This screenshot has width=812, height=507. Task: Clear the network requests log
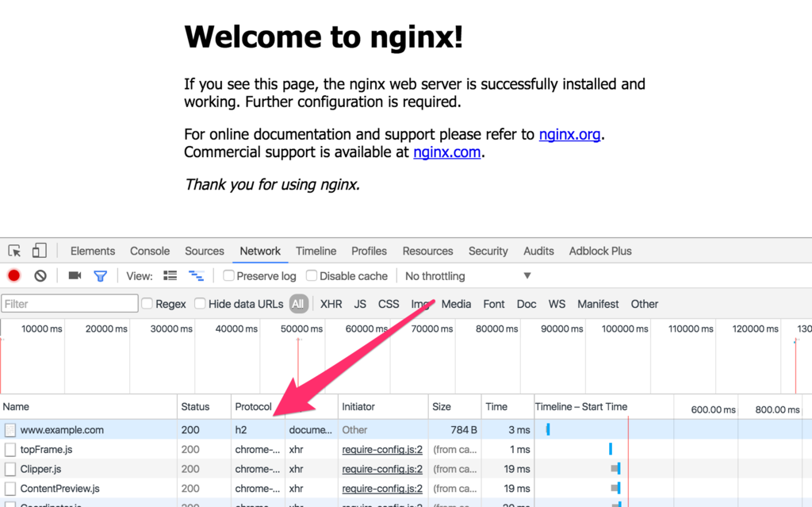[39, 275]
